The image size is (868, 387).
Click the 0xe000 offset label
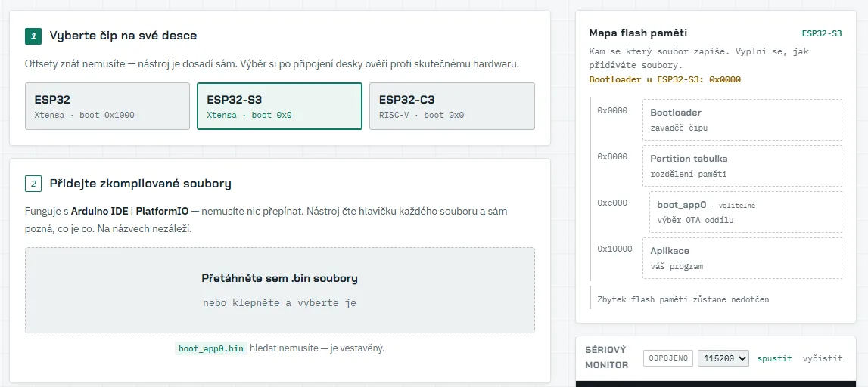pos(612,203)
